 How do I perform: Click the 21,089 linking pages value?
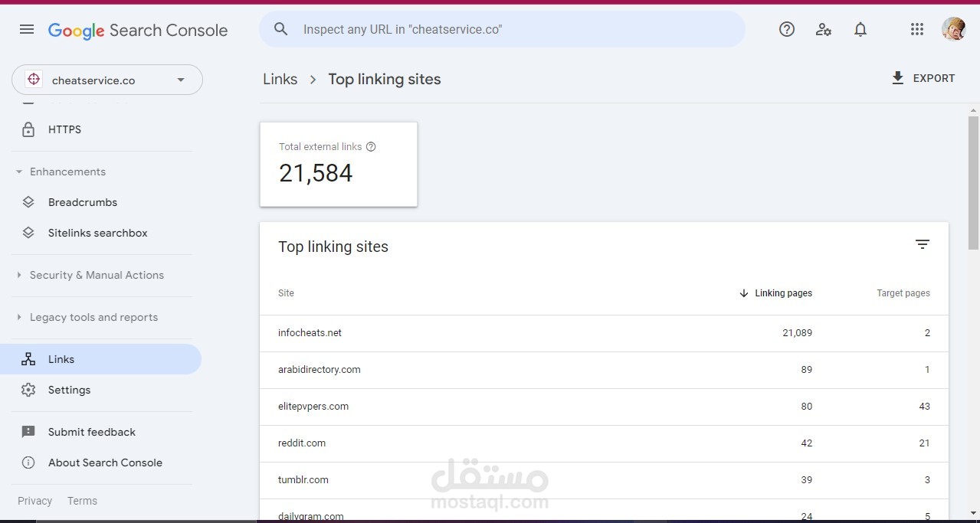click(798, 333)
